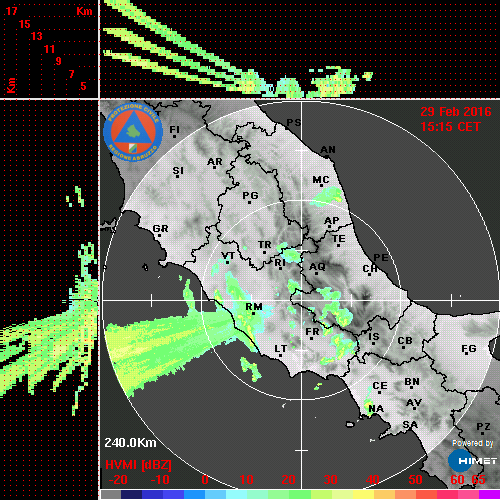Image resolution: width=500 pixels, height=500 pixels.
Task: Click the 'GR' city label
Action: click(x=160, y=229)
